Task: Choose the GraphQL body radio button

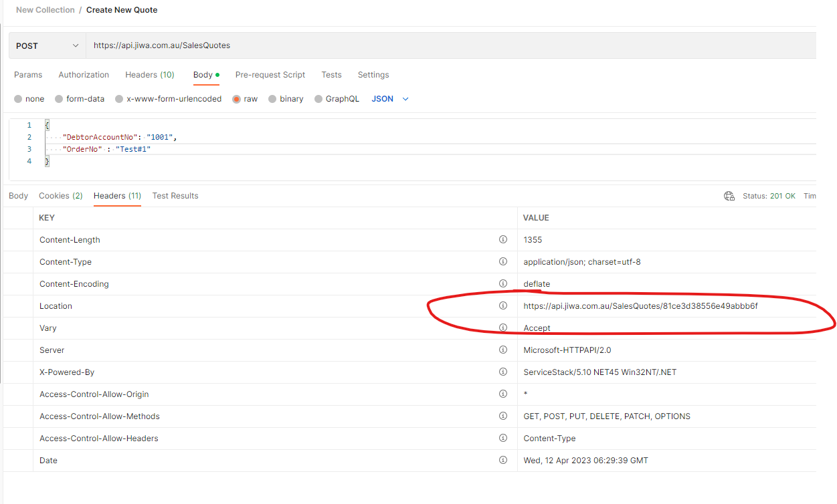Action: tap(319, 99)
